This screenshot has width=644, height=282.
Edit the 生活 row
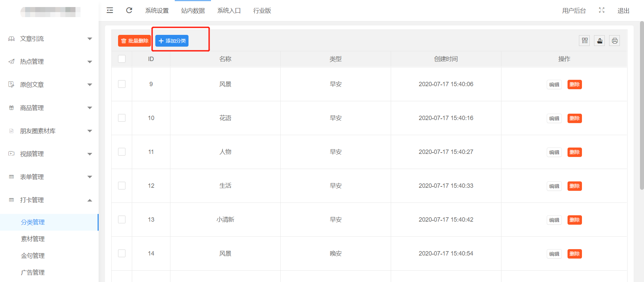(x=554, y=186)
